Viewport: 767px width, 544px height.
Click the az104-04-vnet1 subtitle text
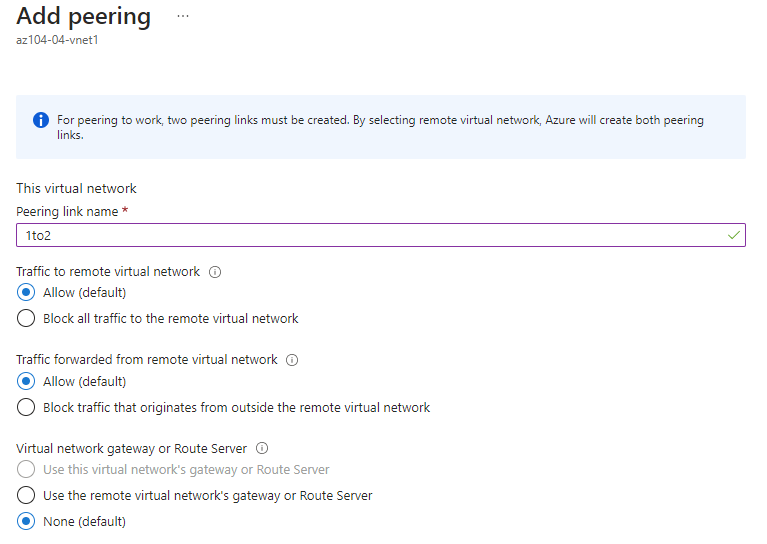pyautogui.click(x=57, y=40)
